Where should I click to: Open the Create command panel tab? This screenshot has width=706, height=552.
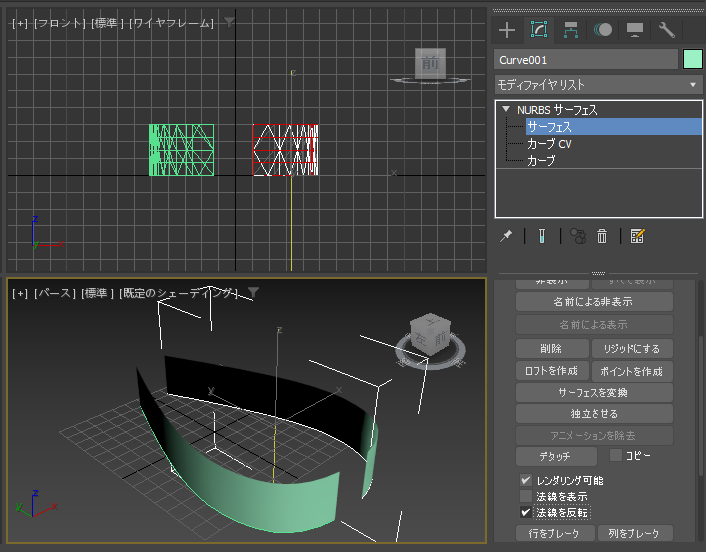[507, 30]
